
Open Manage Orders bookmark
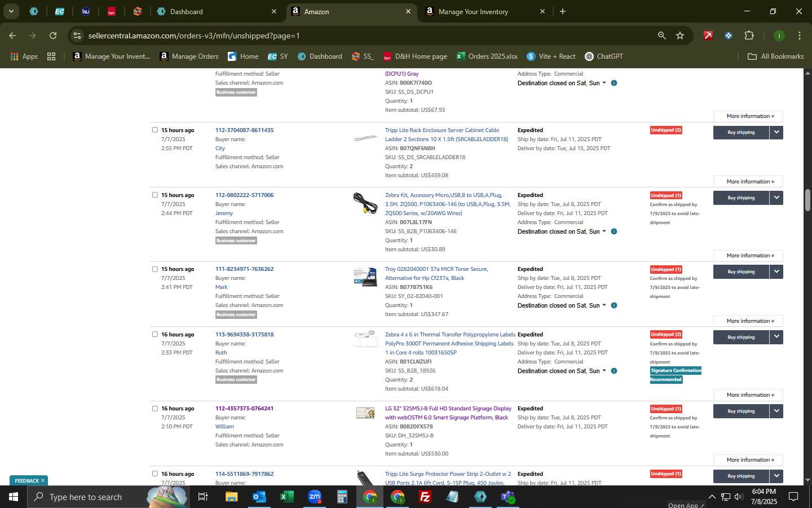189,56
